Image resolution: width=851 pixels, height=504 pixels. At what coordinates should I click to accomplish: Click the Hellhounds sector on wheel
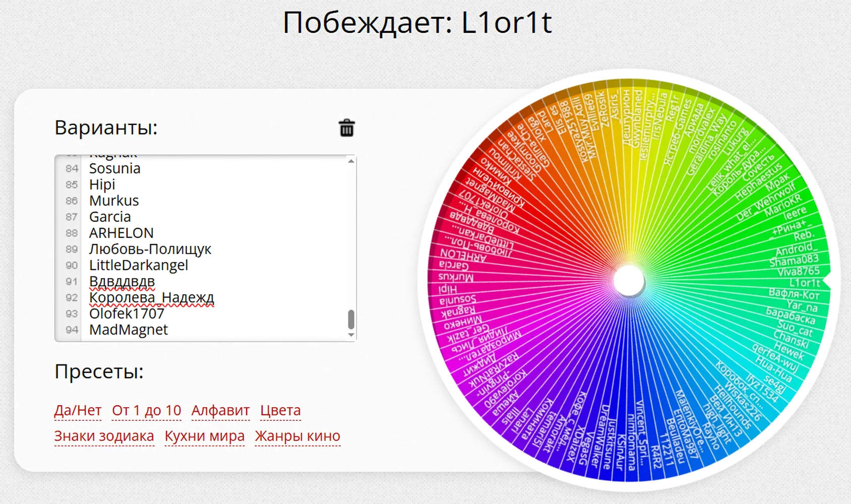[x=732, y=407]
